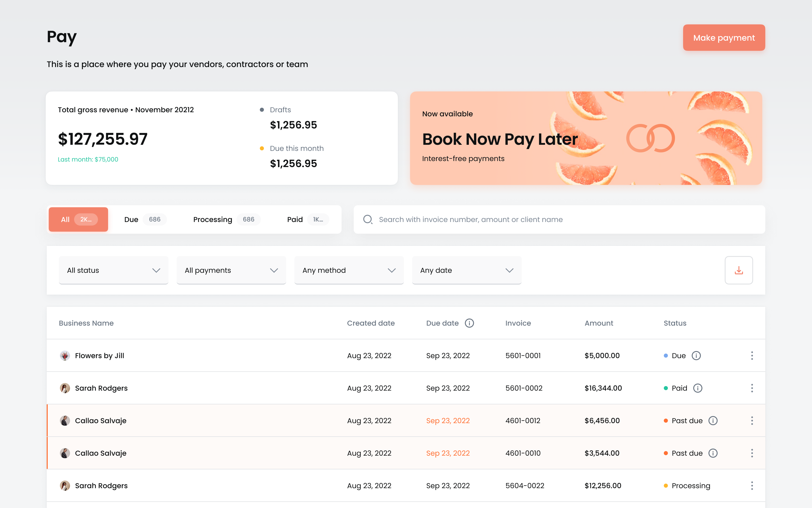
Task: Open three-dot menu for invoice 4601-0012
Action: [752, 421]
